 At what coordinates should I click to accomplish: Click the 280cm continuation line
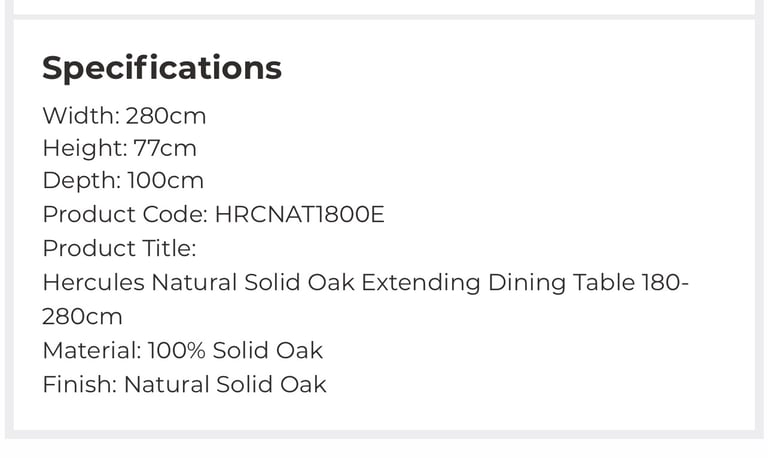pos(82,317)
